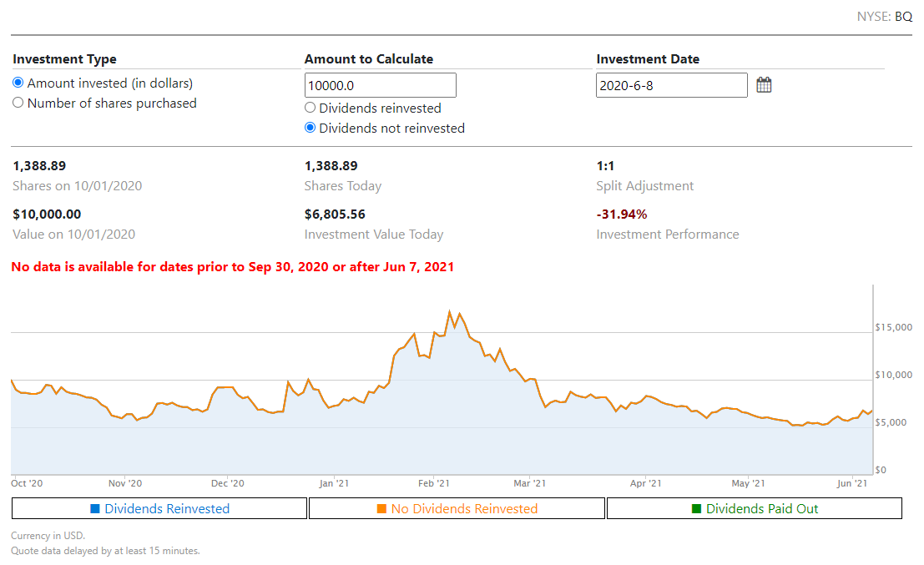The width and height of the screenshot is (924, 565).
Task: Click the orange No Dividends Reinvested square
Action: pyautogui.click(x=381, y=508)
